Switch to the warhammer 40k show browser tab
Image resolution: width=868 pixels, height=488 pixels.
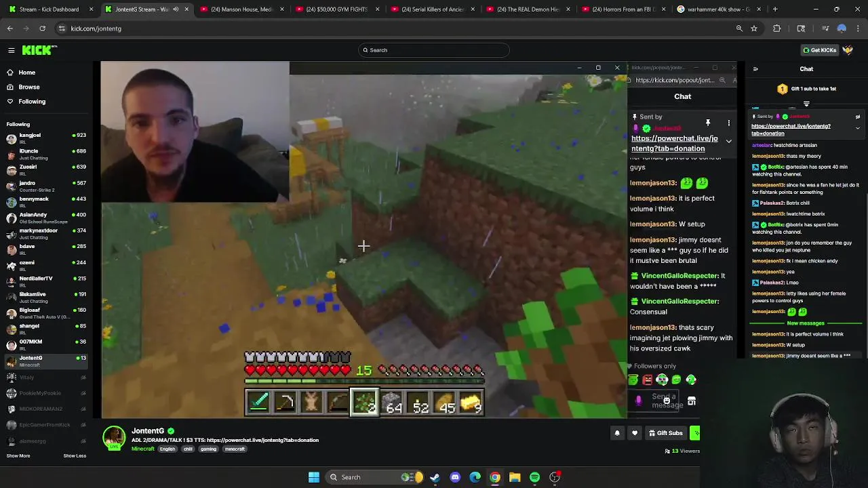click(x=719, y=9)
